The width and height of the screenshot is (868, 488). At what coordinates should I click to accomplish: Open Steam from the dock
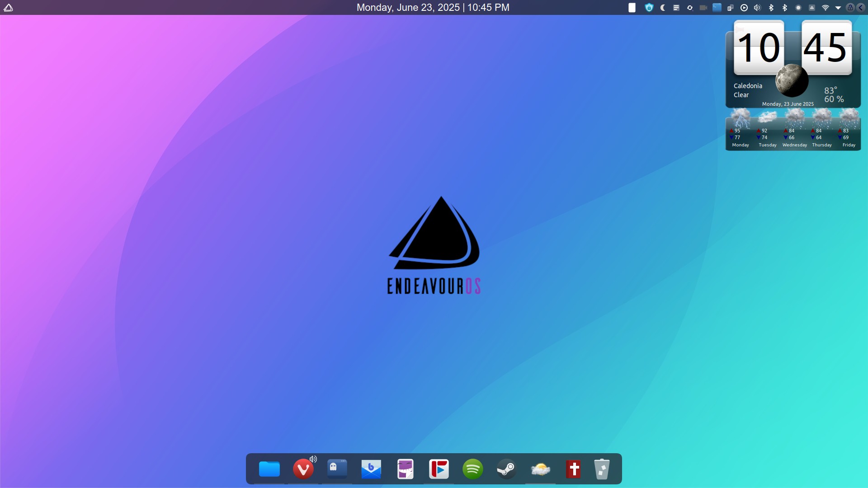506,469
